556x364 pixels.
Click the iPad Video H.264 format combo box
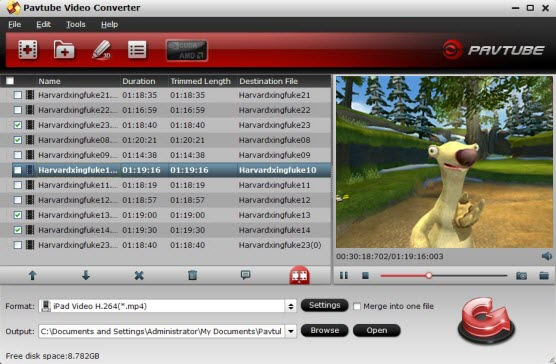click(x=167, y=306)
